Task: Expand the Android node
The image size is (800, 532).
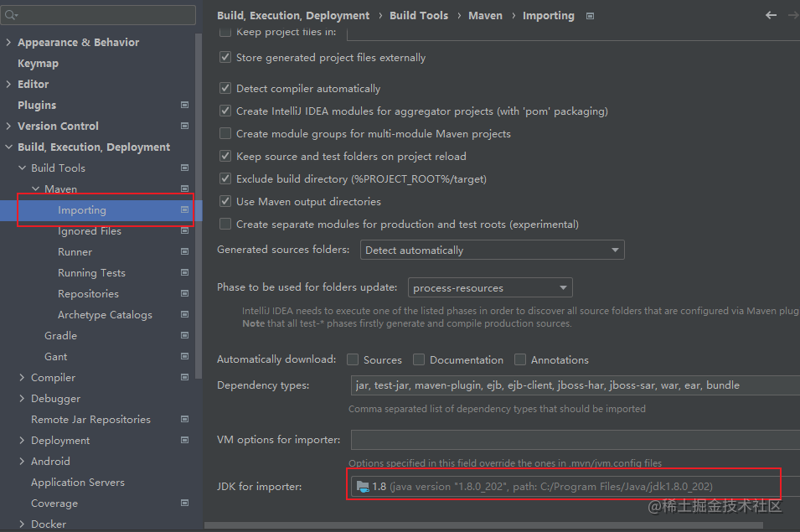Action: 22,461
